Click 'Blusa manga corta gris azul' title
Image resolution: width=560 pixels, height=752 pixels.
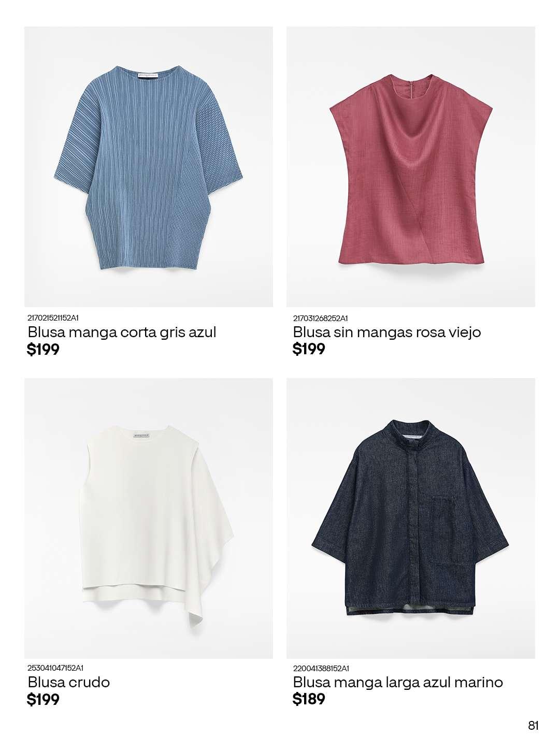click(x=122, y=332)
